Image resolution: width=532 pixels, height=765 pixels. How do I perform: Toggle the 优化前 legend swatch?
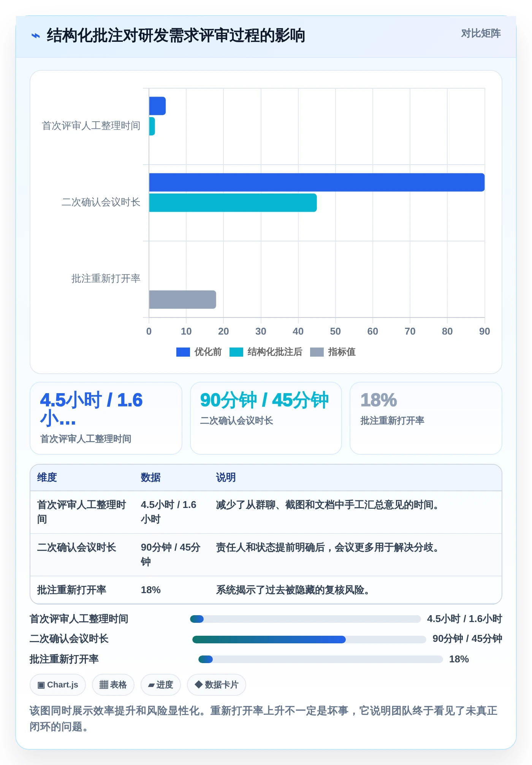tap(183, 352)
